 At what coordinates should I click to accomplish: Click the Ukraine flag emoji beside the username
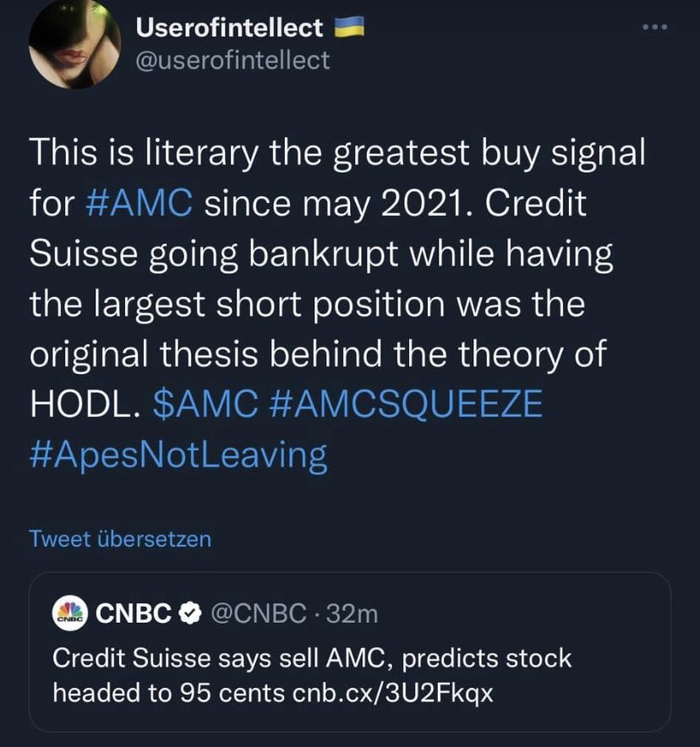coord(348,25)
